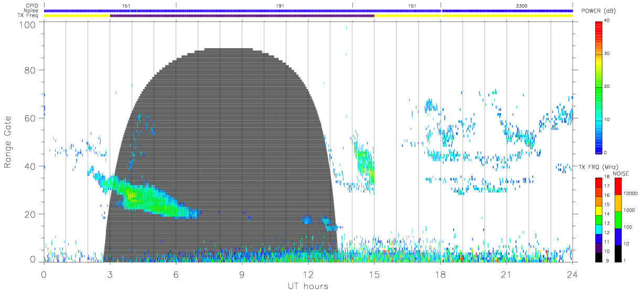The width and height of the screenshot is (644, 297).
Task: Click tick '60' on Range Gate axis
Action: (30, 118)
